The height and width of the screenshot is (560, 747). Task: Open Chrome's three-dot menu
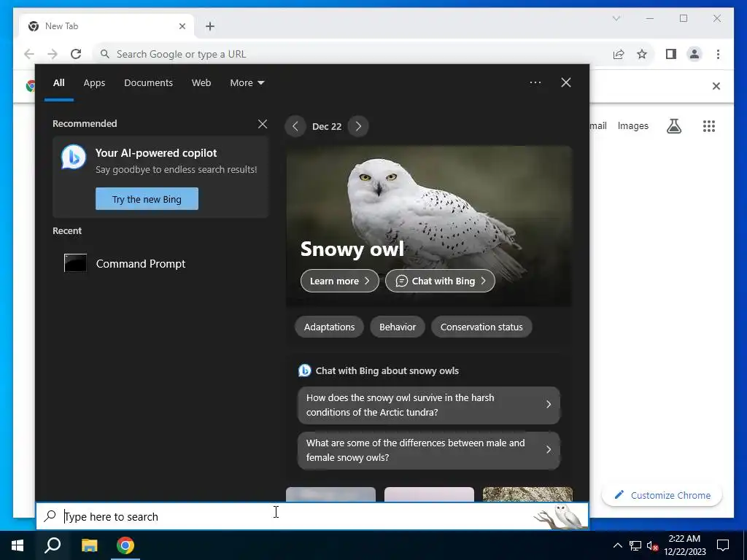click(718, 54)
